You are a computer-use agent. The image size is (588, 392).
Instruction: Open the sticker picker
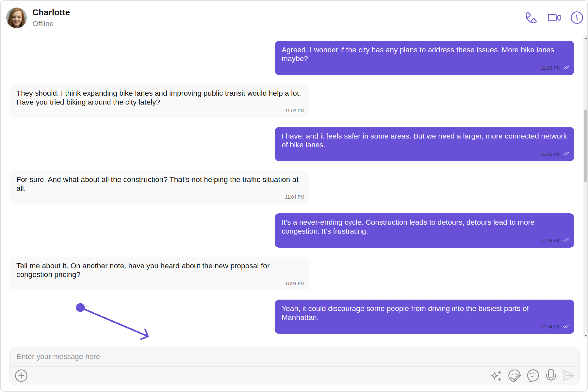[x=514, y=376]
